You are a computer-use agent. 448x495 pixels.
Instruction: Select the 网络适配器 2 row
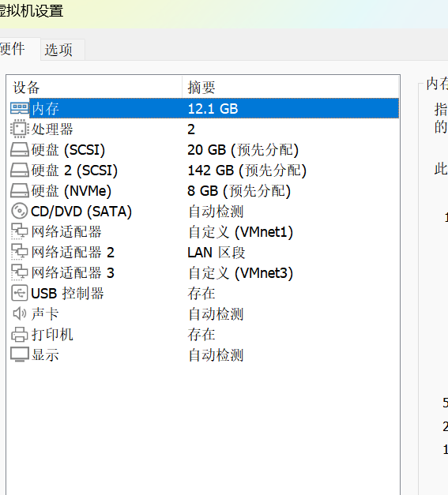click(x=205, y=252)
